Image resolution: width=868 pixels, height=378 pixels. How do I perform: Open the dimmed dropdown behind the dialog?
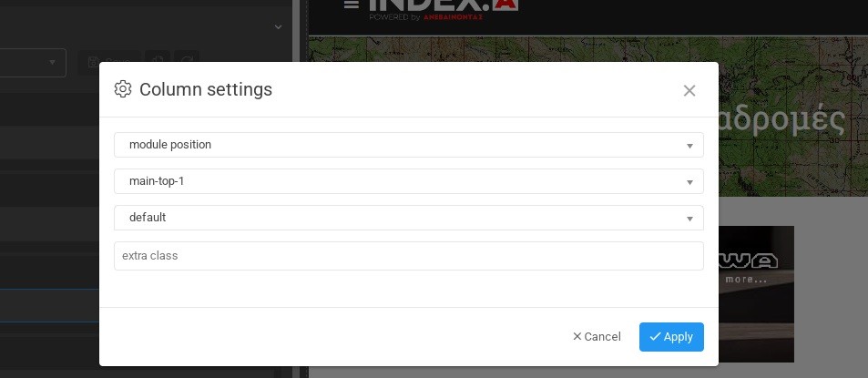[33, 63]
